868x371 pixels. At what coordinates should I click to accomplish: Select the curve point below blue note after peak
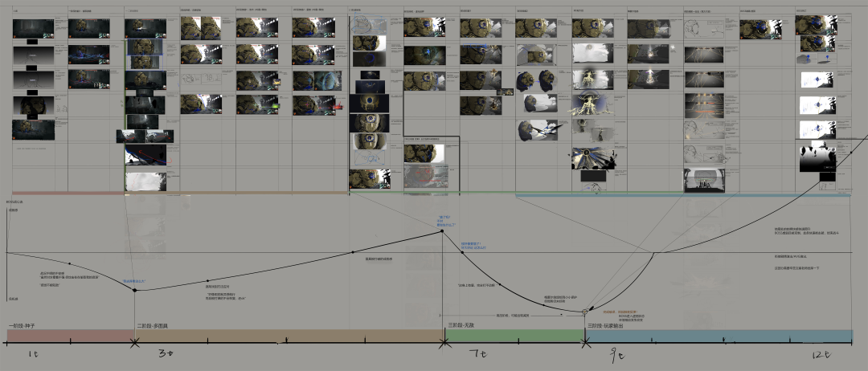tap(463, 252)
